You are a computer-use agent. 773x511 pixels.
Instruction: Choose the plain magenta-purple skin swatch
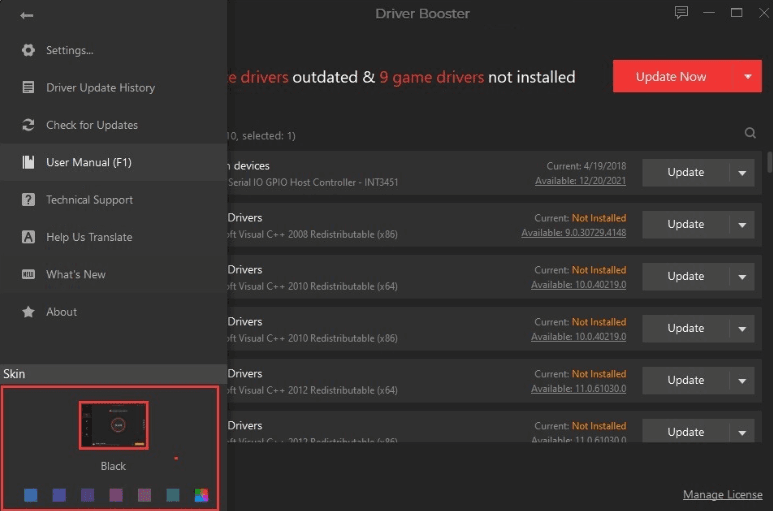point(116,495)
